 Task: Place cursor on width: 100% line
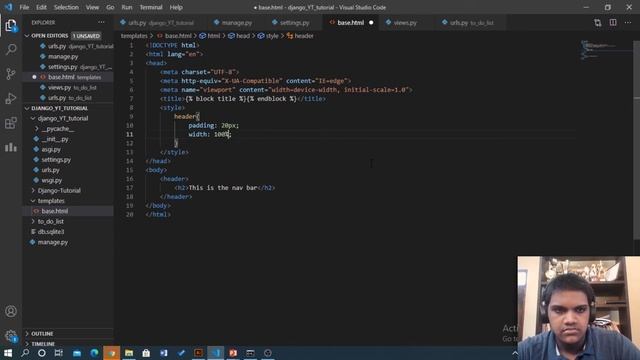tap(210, 134)
